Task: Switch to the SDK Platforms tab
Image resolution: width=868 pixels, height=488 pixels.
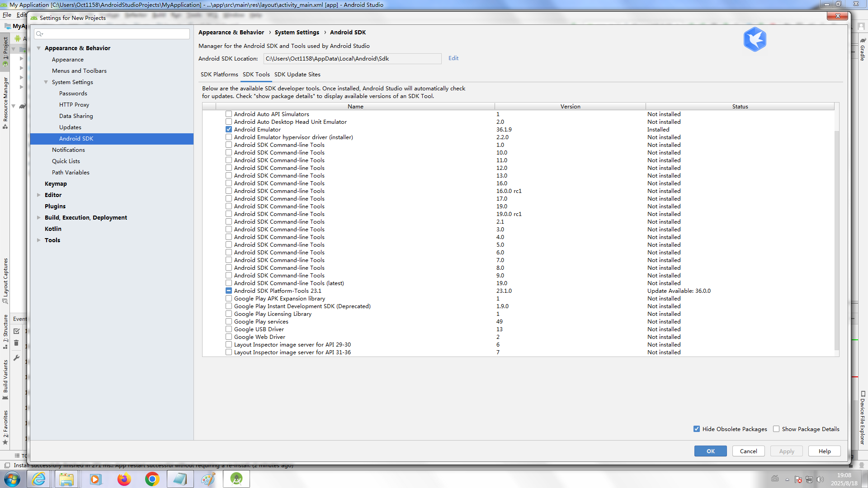Action: pos(219,75)
